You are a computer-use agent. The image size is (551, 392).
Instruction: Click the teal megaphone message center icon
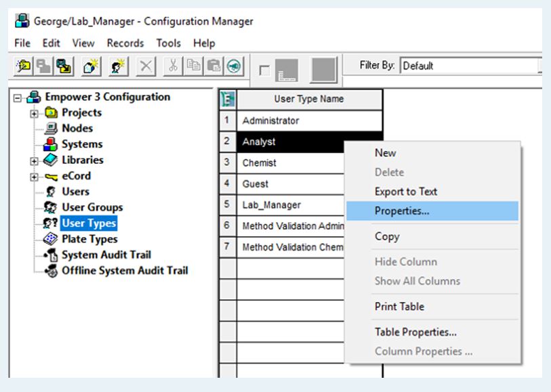click(x=234, y=66)
